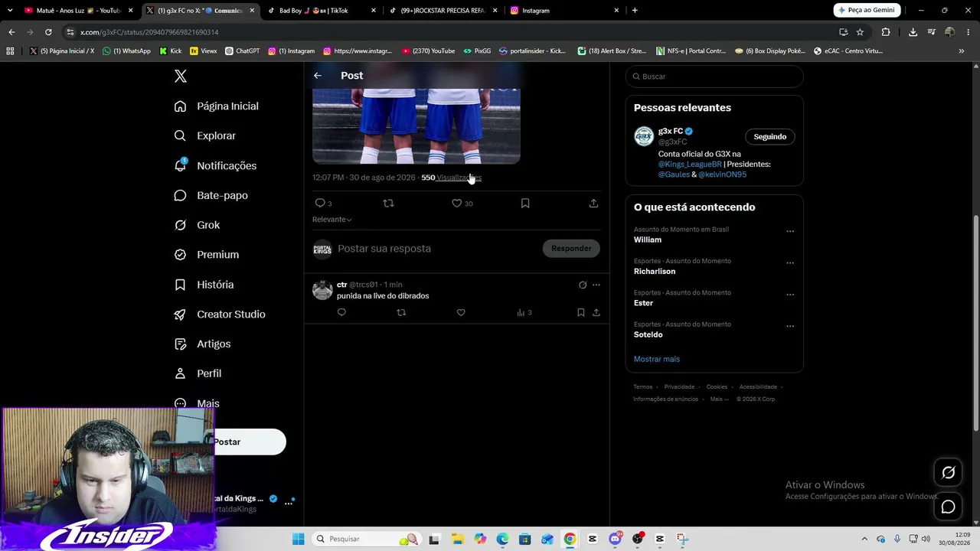Reply to ctr's comment

pos(341,312)
